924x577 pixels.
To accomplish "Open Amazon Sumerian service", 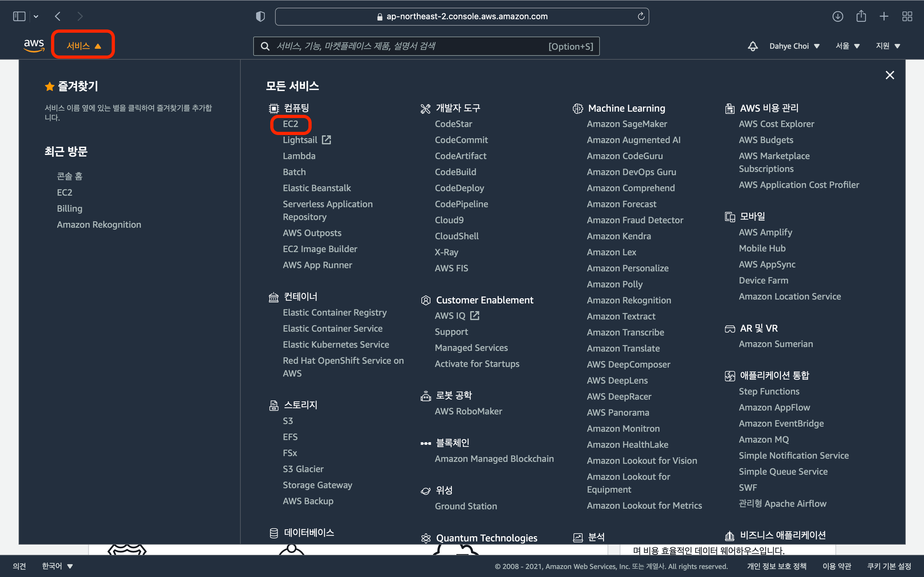I will 775,344.
